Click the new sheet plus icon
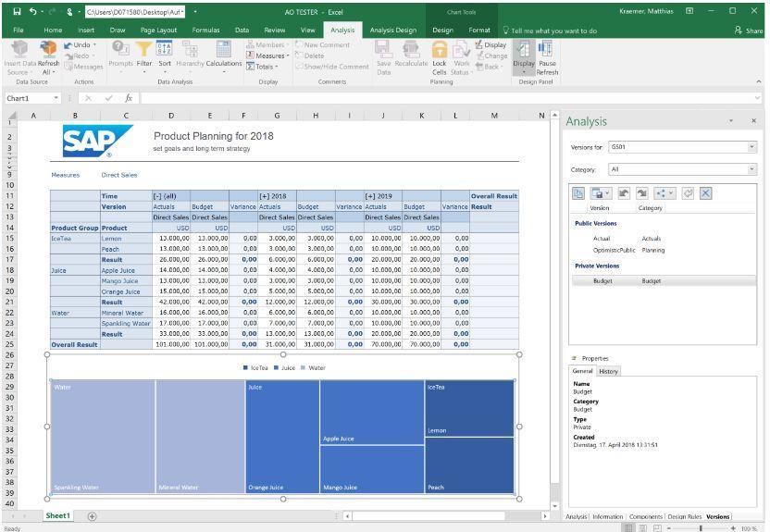 click(92, 516)
